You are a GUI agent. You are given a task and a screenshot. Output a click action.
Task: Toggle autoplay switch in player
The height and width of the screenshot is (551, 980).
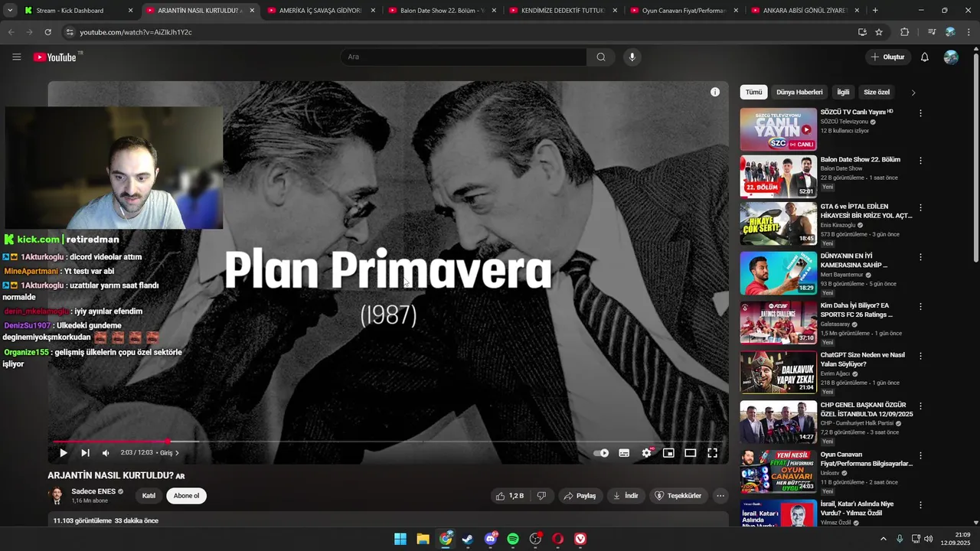[602, 453]
